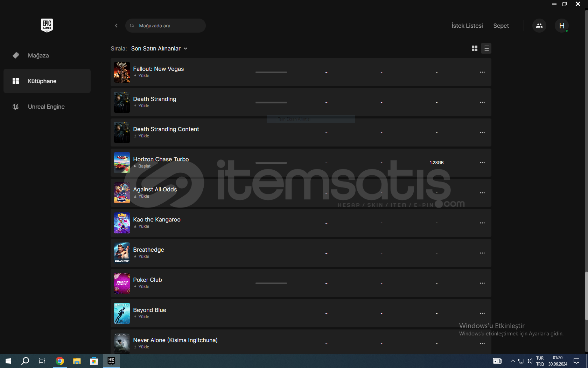Click the Poker Club progress bar
Image resolution: width=588 pixels, height=368 pixels.
(271, 283)
